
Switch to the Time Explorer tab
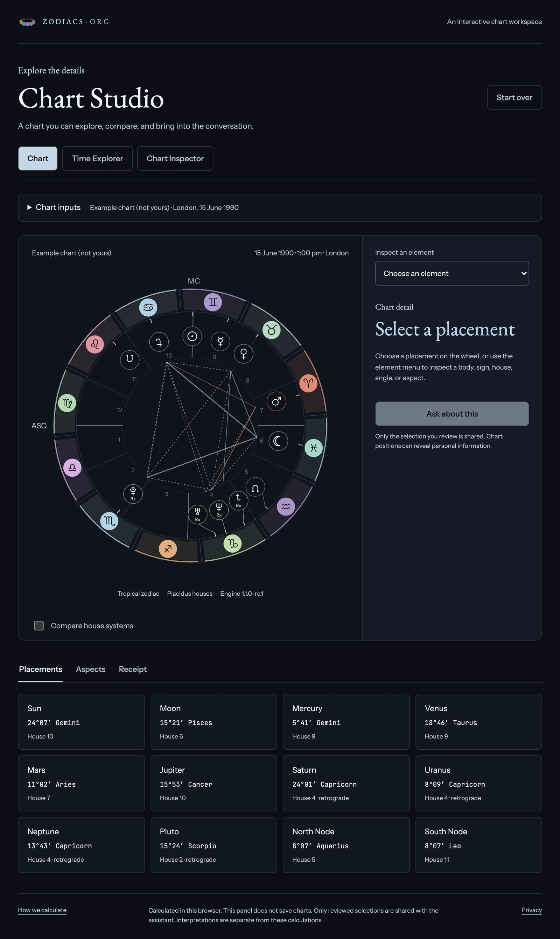tap(97, 159)
